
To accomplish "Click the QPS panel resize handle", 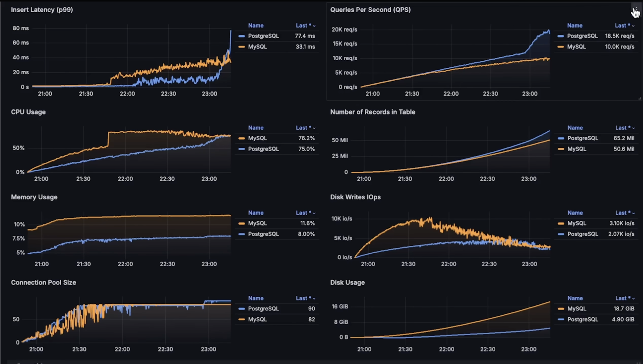I will 640,98.
